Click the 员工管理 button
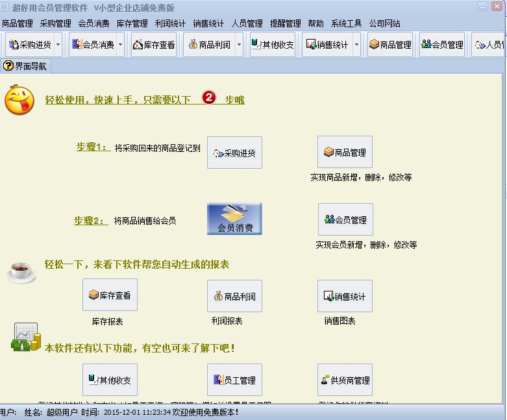Screen dimensions: 507x420 (x=235, y=380)
